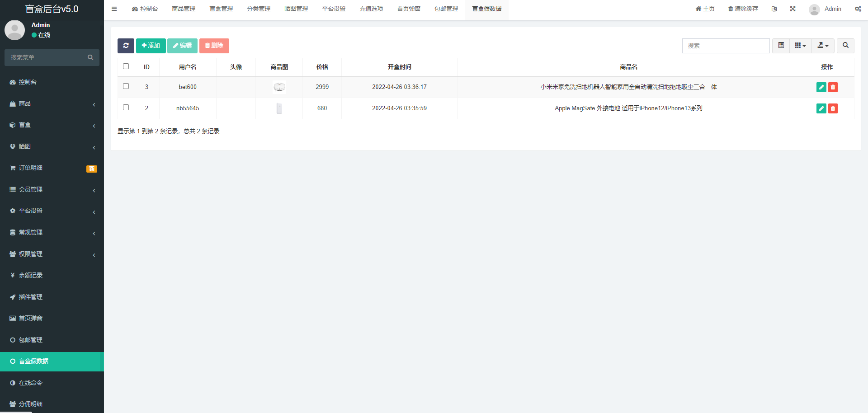Check the checkbox for row ID 3
Image resolution: width=868 pixels, height=413 pixels.
pos(126,86)
